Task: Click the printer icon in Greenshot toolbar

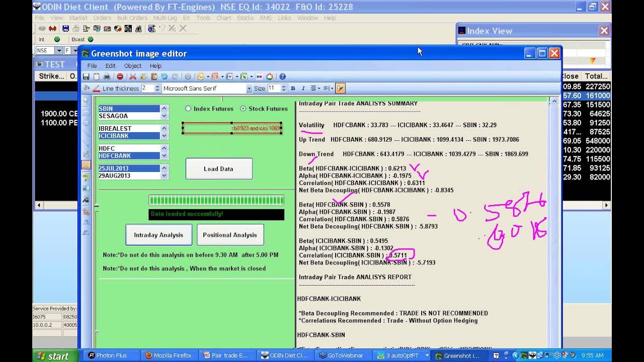Action: tap(107, 76)
